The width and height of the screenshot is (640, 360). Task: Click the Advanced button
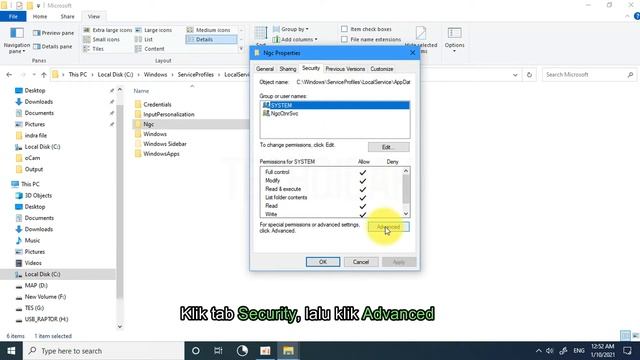389,227
